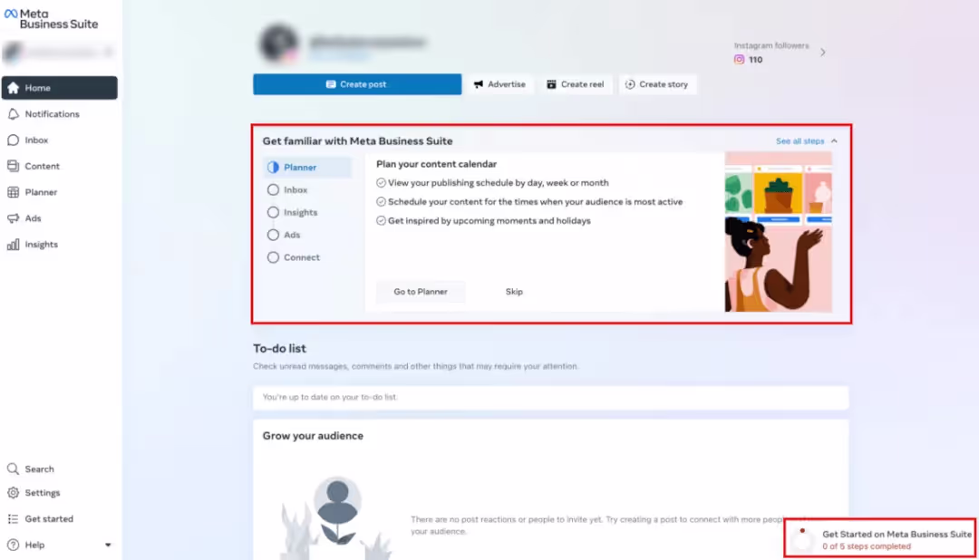Click the plus circle icon on Create story
The height and width of the screenshot is (560, 979).
coord(630,84)
